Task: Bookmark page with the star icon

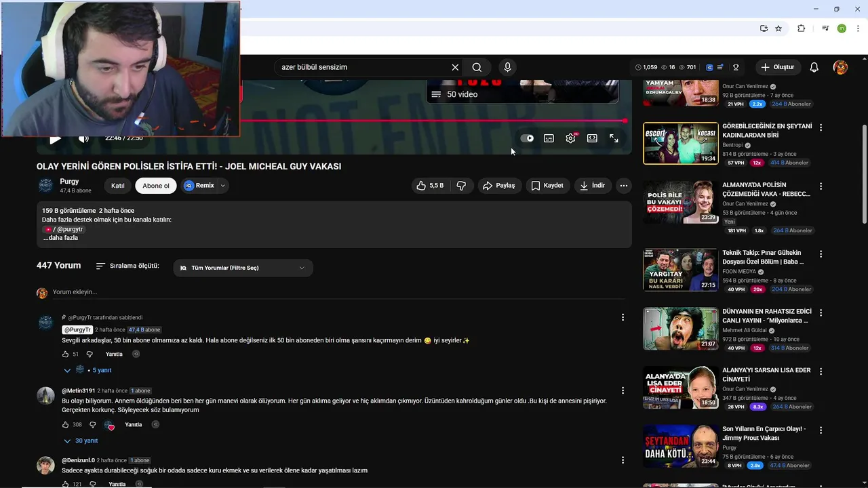Action: [778, 28]
